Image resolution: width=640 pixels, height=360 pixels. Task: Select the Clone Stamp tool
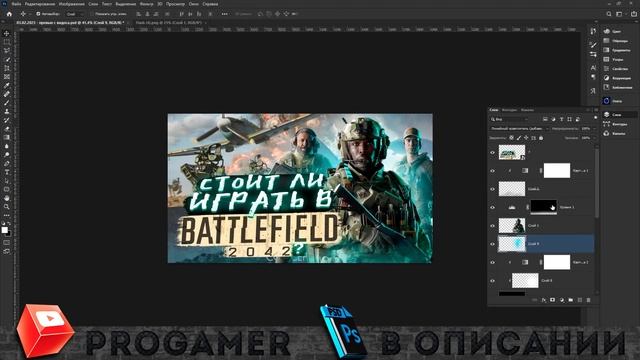(7, 111)
